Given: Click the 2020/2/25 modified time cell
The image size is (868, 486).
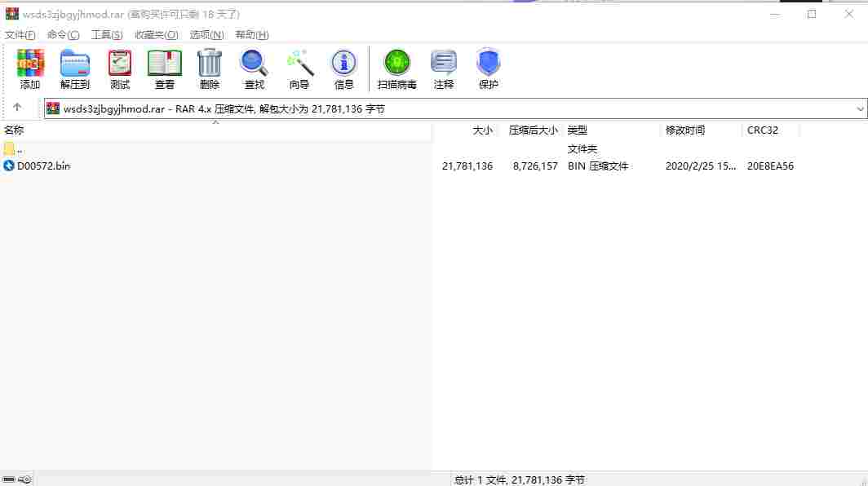Looking at the screenshot, I should tap(701, 166).
